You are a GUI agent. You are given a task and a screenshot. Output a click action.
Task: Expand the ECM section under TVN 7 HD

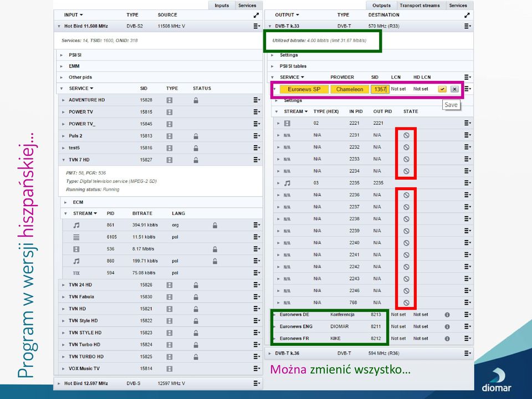(x=65, y=202)
